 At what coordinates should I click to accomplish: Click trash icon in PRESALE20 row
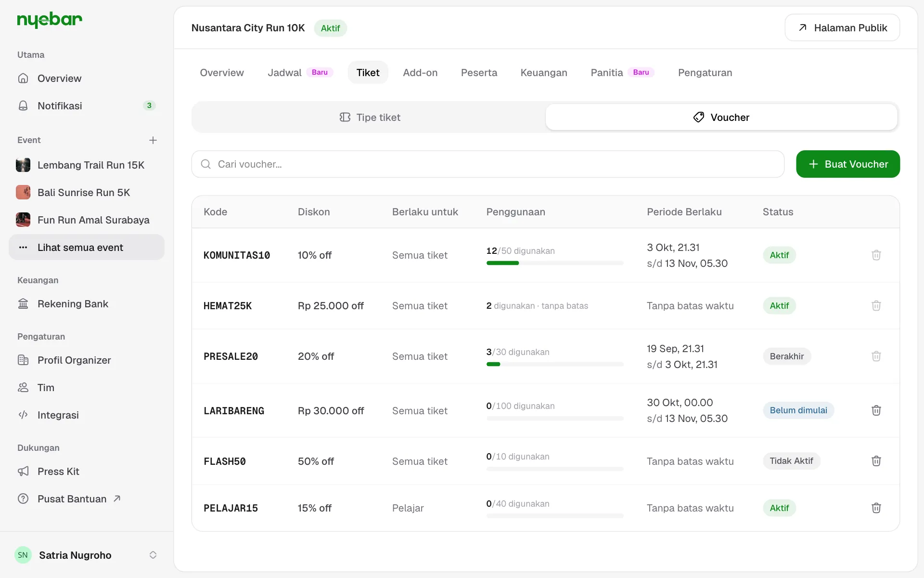pos(876,356)
